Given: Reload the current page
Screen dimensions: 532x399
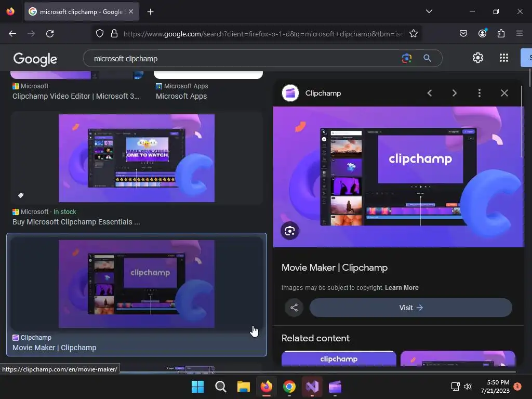Looking at the screenshot, I should tap(50, 34).
